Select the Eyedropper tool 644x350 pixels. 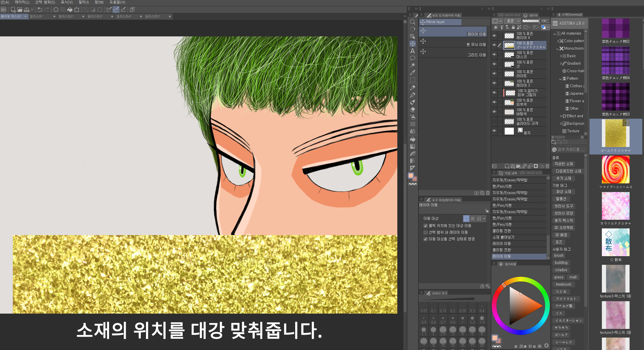(413, 72)
